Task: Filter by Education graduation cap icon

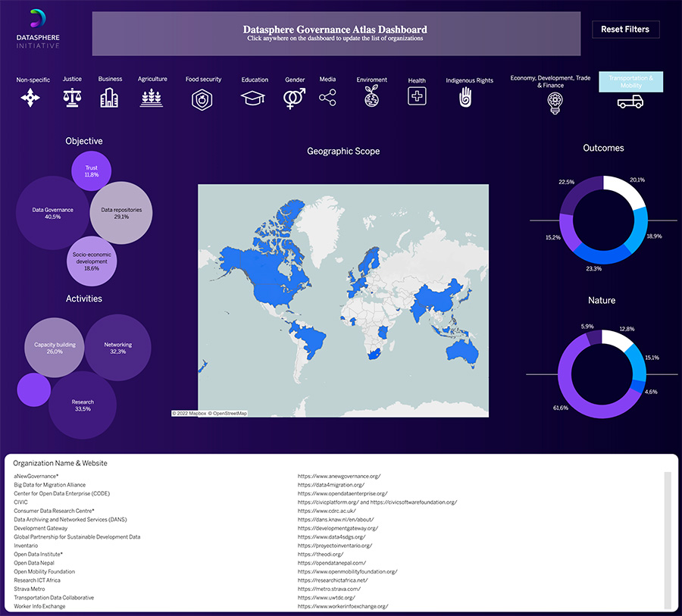Action: coord(252,98)
